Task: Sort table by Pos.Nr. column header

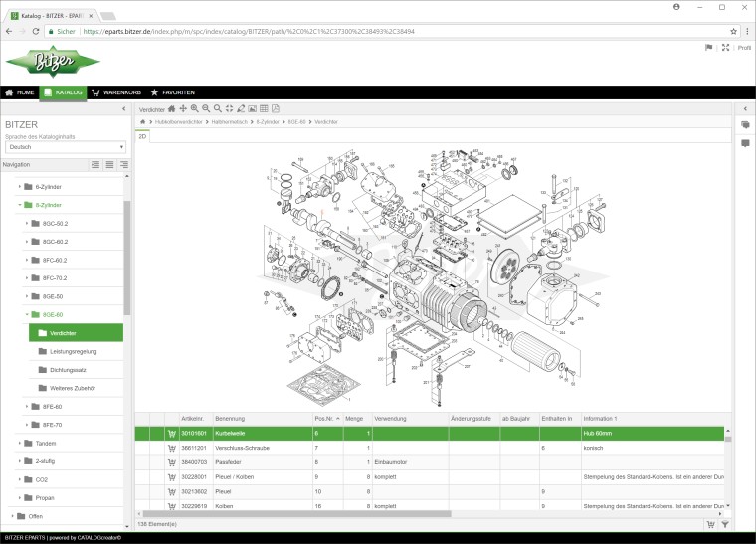Action: 326,419
